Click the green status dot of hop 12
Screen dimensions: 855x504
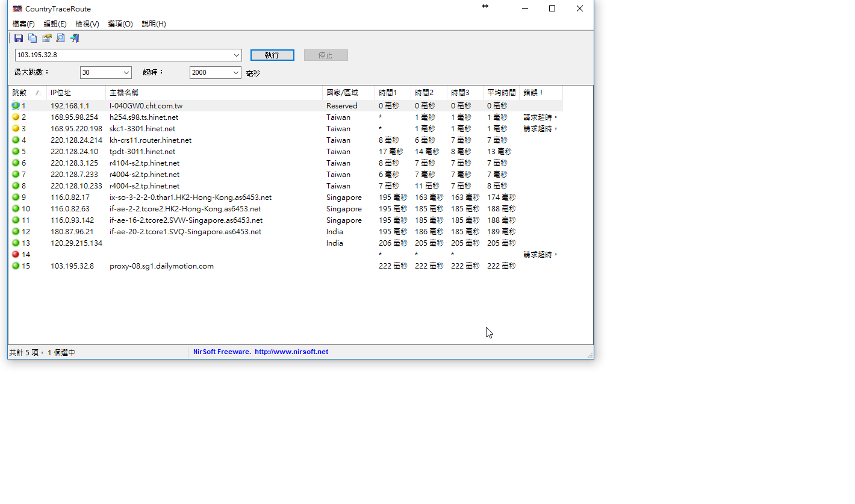(16, 232)
